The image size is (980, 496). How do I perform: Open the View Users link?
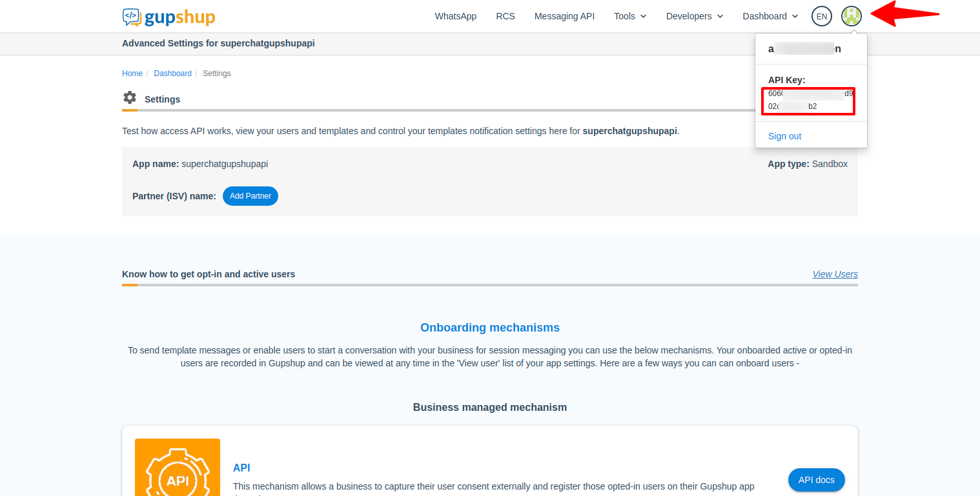coord(835,274)
